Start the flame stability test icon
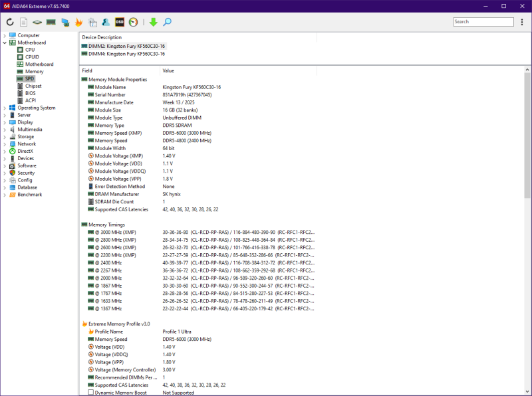Screen dimensions: 532x396 78,22
